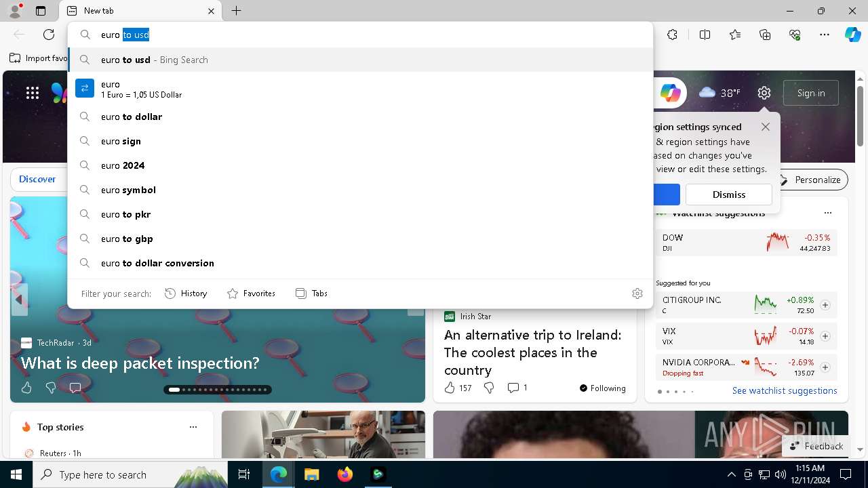Toggle Following for Irish Star

point(602,388)
